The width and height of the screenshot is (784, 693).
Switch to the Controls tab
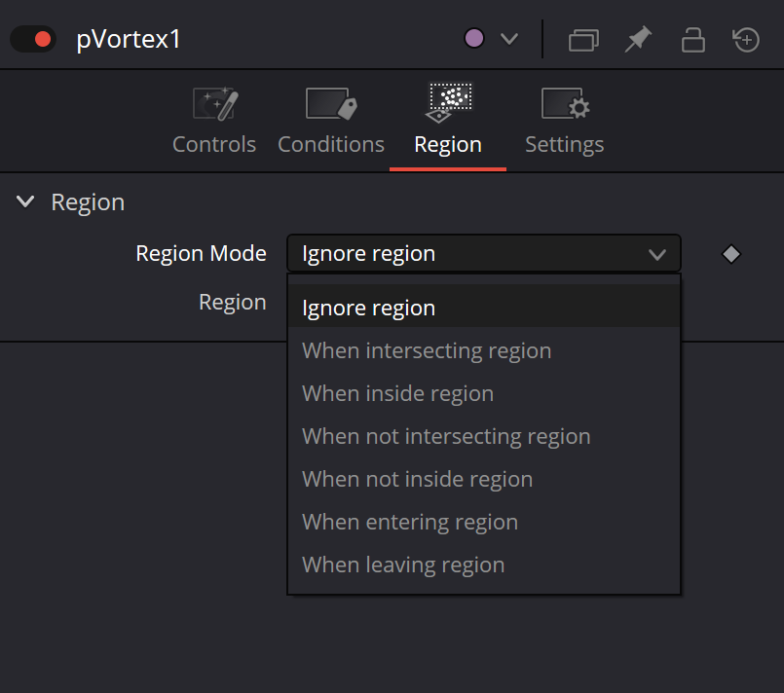tap(214, 122)
